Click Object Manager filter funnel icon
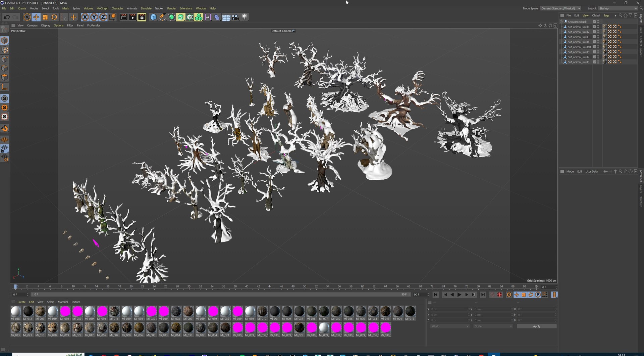The height and width of the screenshot is (356, 644). (x=630, y=15)
